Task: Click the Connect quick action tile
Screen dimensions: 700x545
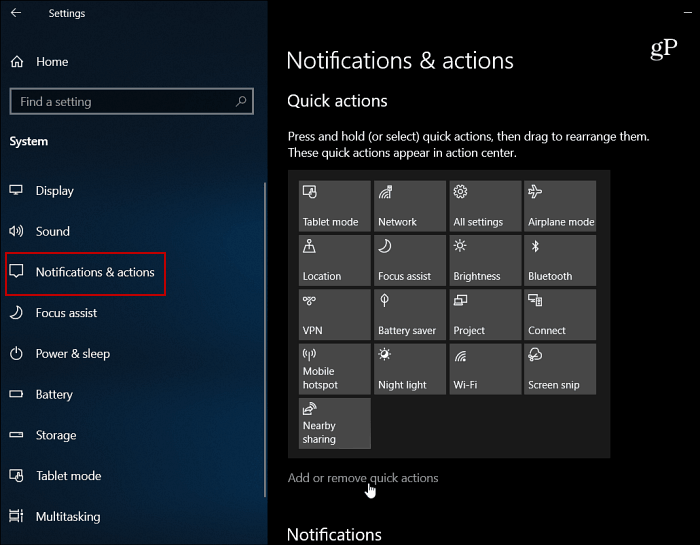Action: [x=560, y=315]
